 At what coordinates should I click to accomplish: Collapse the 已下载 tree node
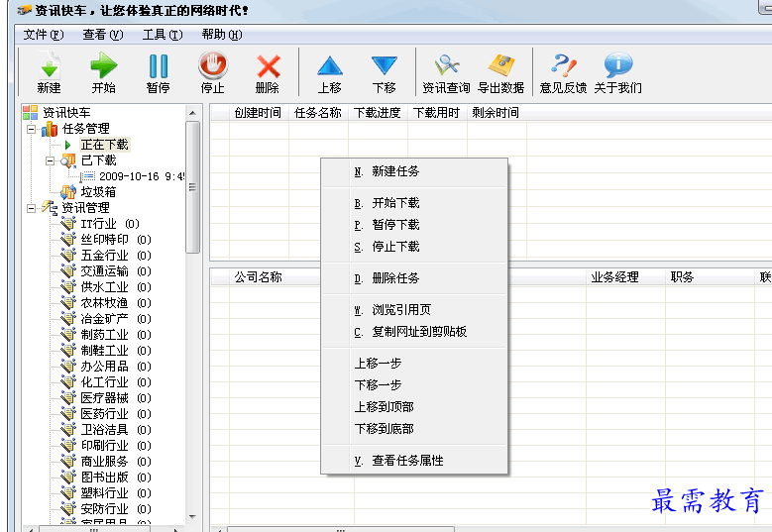pyautogui.click(x=50, y=160)
